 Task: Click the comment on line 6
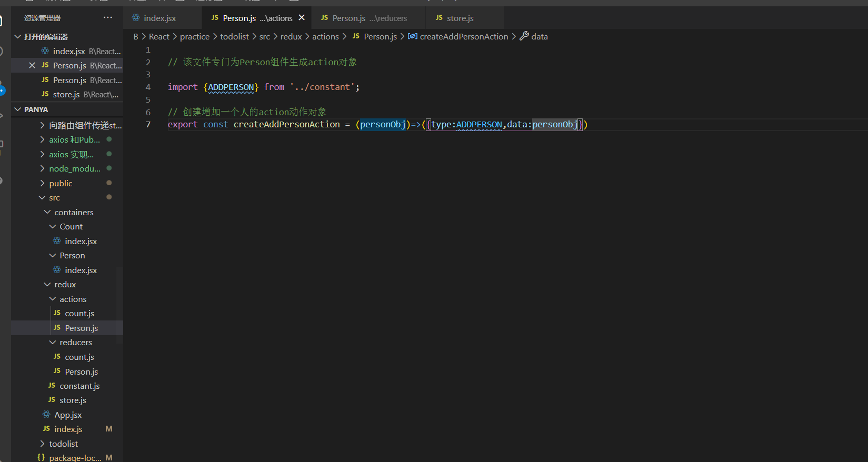click(x=247, y=112)
